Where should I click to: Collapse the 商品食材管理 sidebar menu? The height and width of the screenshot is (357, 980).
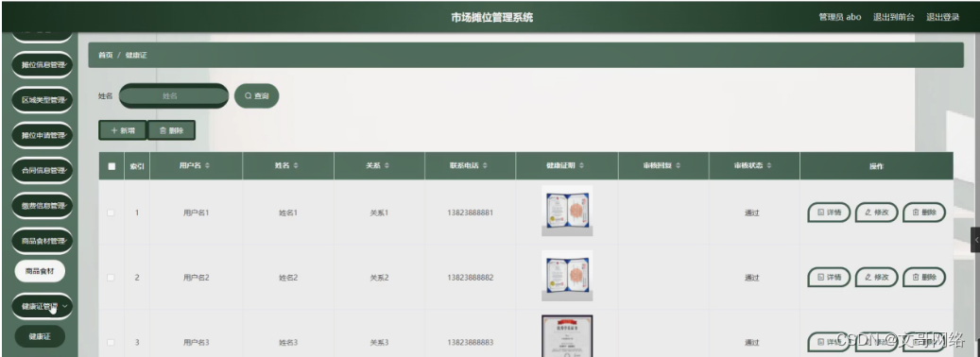[43, 241]
